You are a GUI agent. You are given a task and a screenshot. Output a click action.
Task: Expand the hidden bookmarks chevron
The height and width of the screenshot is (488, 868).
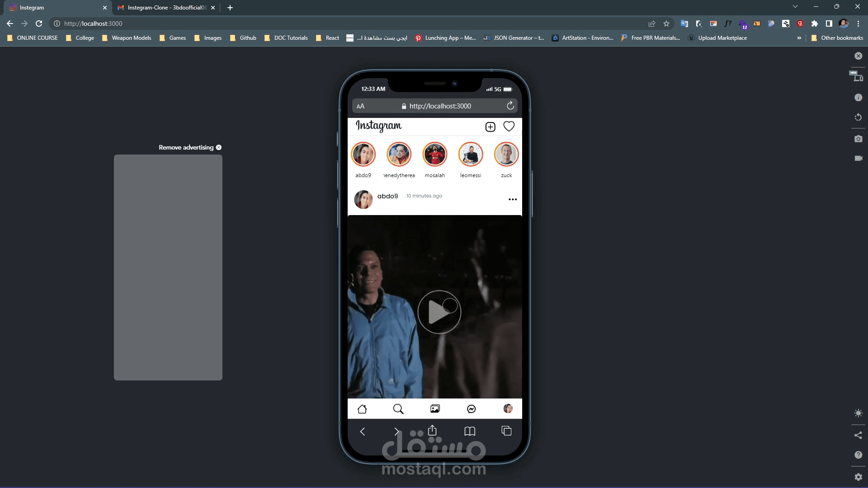799,38
